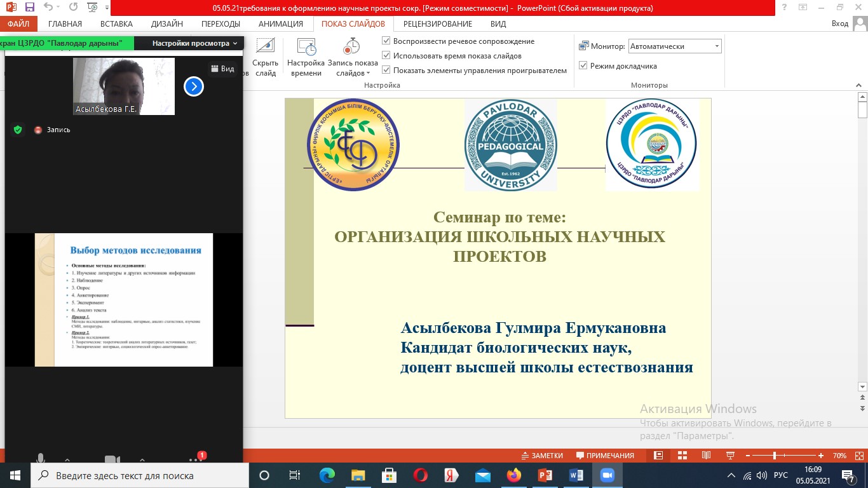Viewport: 868px width, 488px height.
Task: Expand the Запись показа слайдов dropdown arrow
Action: tap(368, 74)
